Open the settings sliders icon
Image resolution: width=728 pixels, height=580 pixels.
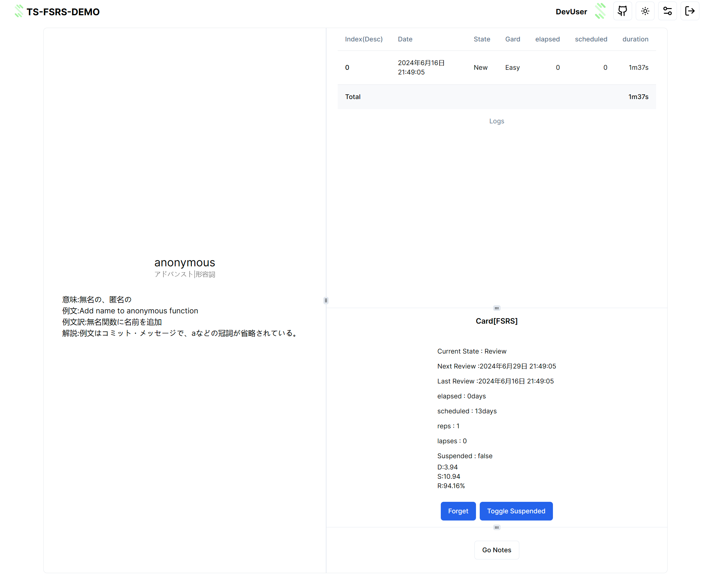(x=667, y=11)
